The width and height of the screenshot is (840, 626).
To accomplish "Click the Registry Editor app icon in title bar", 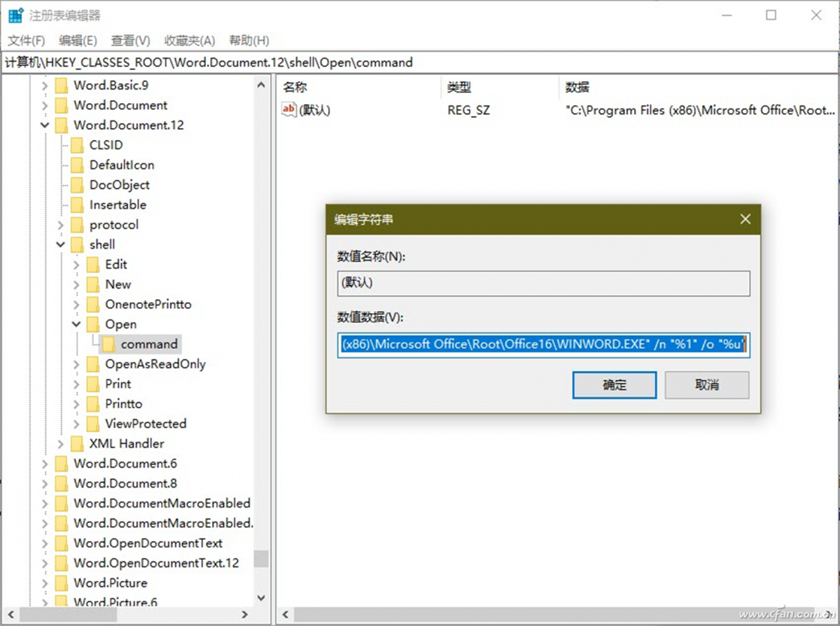I will click(15, 15).
